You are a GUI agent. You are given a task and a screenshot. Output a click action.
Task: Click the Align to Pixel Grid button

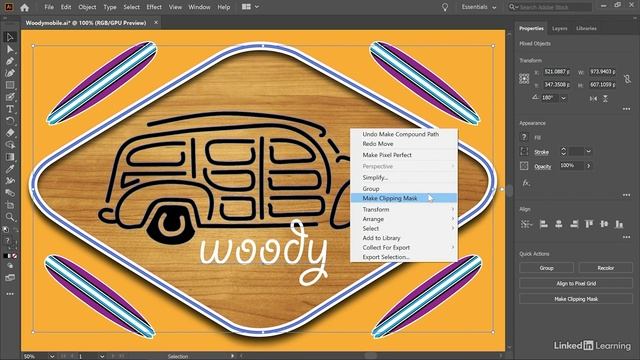(576, 283)
